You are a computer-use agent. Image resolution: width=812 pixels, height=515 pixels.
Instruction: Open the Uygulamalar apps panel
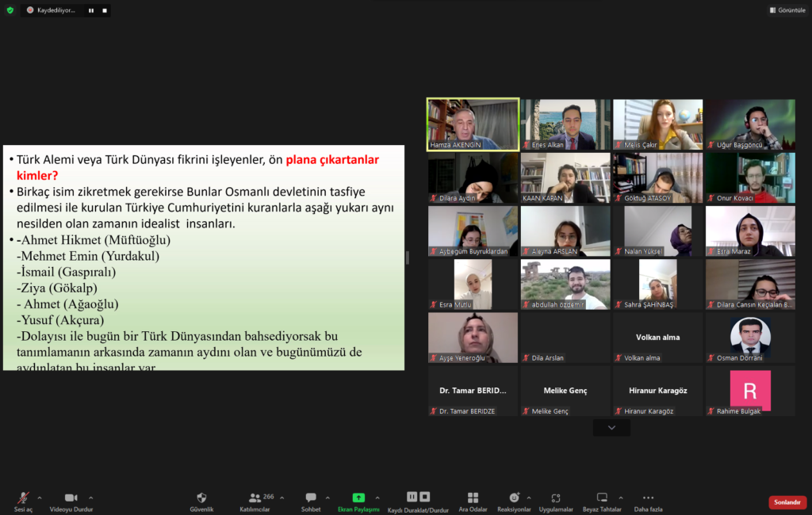coord(556,498)
